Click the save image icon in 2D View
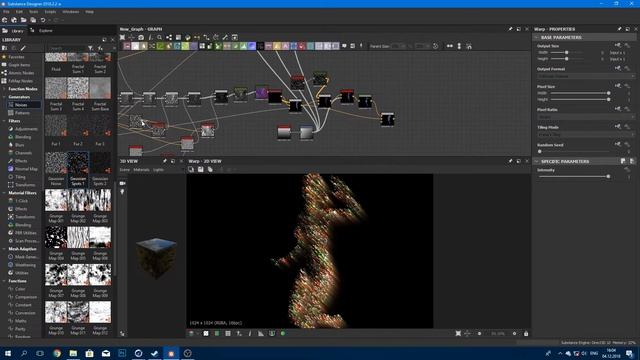 (x=201, y=169)
